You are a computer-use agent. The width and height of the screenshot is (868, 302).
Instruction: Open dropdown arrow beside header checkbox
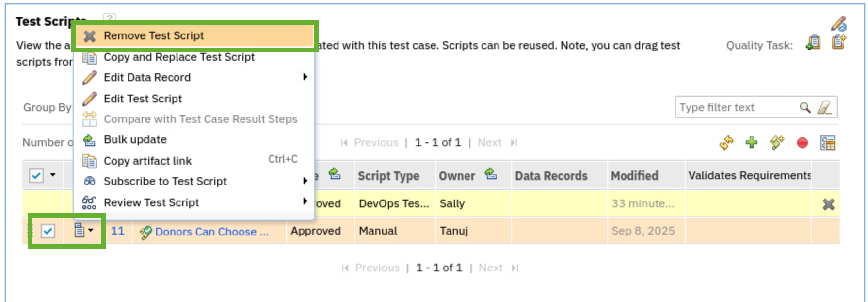click(53, 175)
